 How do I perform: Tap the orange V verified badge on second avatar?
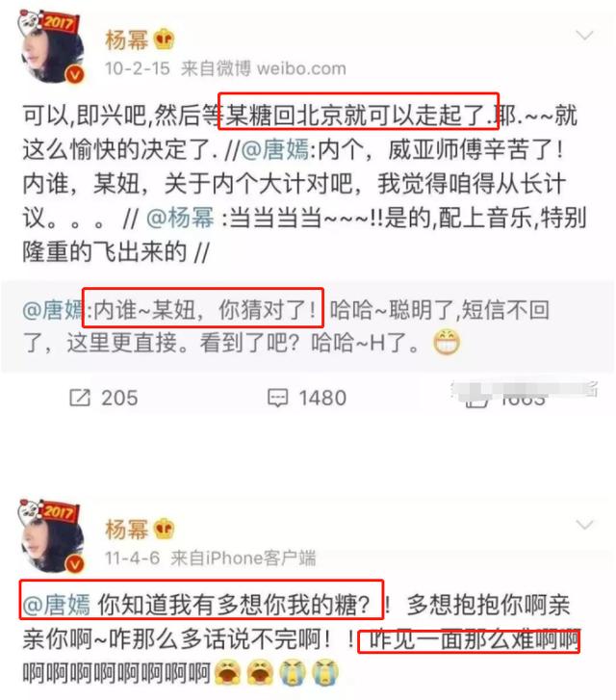[x=75, y=564]
